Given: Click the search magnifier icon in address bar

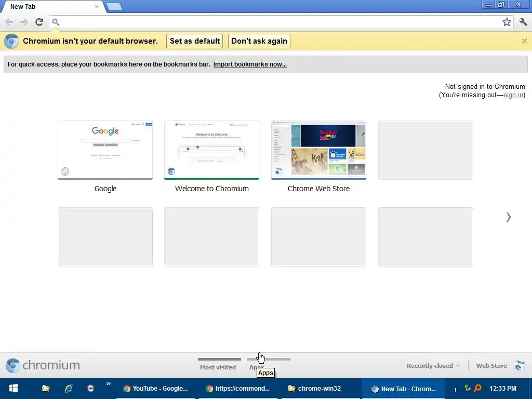Looking at the screenshot, I should tap(56, 22).
